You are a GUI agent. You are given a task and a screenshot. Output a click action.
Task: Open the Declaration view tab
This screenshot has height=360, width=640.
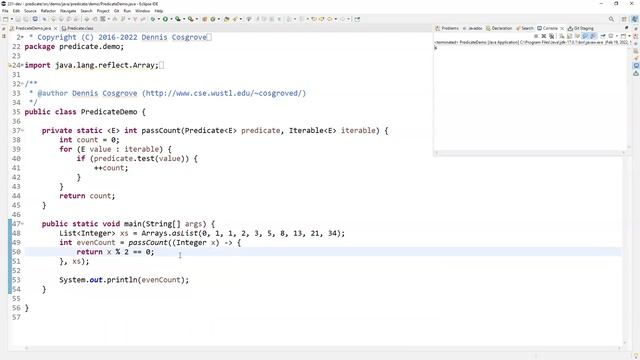point(499,29)
